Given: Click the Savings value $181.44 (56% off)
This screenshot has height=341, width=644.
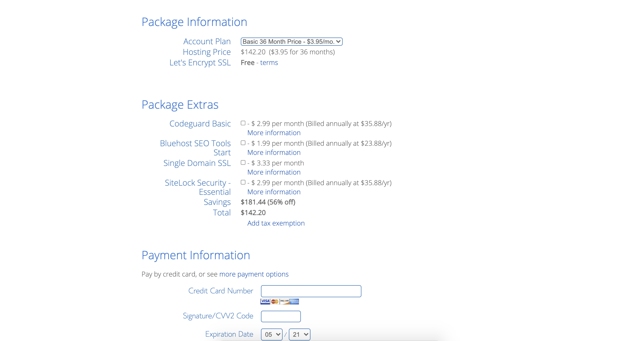Looking at the screenshot, I should (268, 202).
